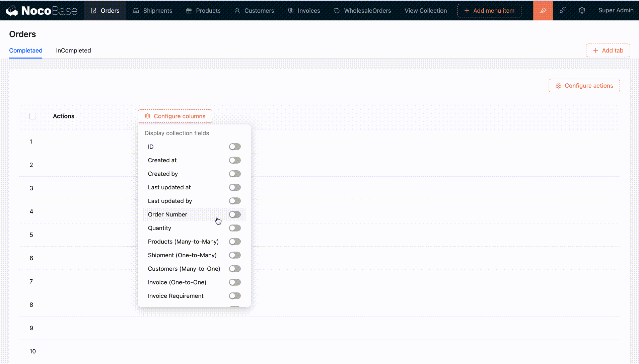Open the WholesaleOrders menu item
639x364 pixels.
[x=367, y=11]
